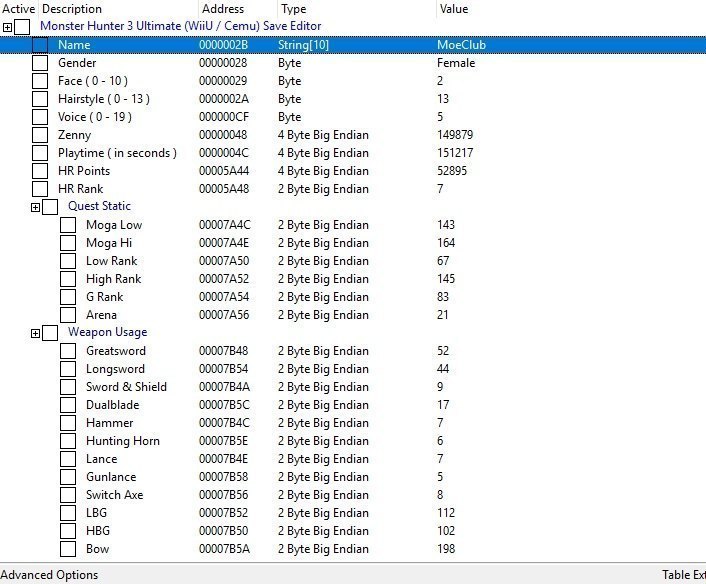Tick the Dualblade checkbox
The width and height of the screenshot is (706, 584).
coord(68,405)
